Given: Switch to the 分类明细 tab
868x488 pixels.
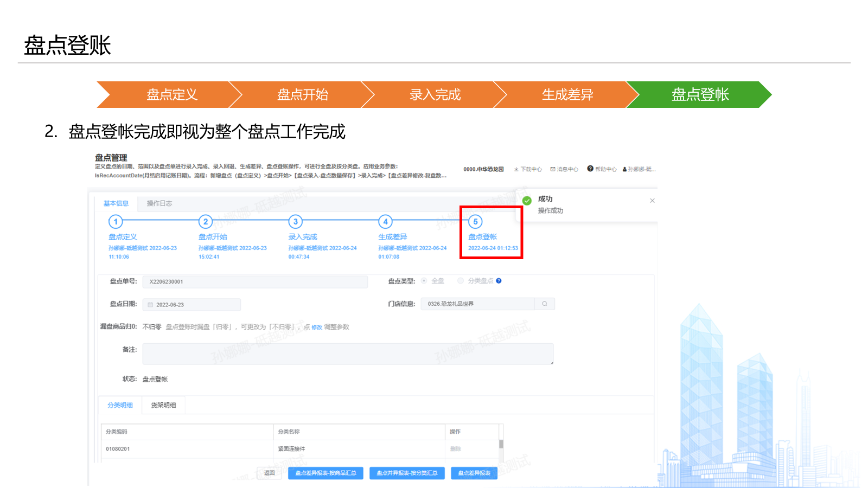Looking at the screenshot, I should (120, 405).
